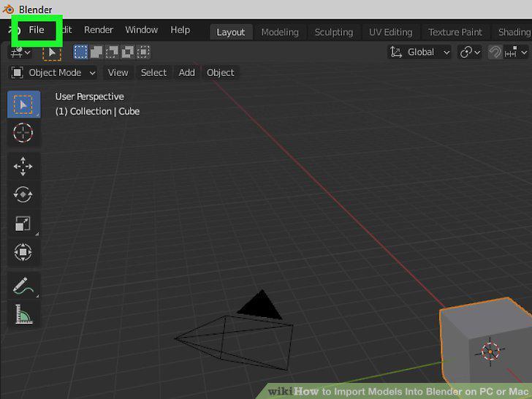Open the viewport View menu
Screen dimensions: 532x399
click(x=118, y=72)
